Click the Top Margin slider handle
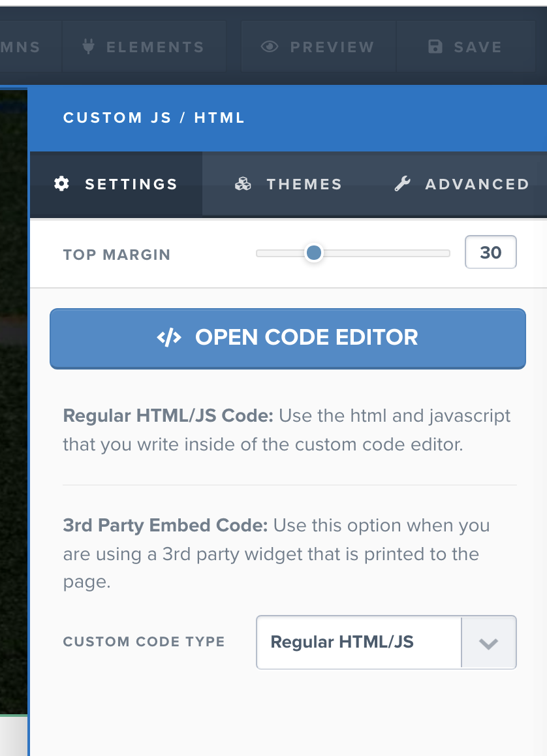547x756 pixels. [314, 253]
